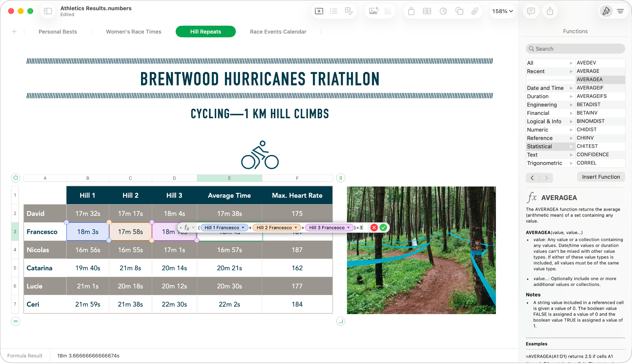Select the AVERAGEIF function in list
632x364 pixels.
click(x=590, y=88)
